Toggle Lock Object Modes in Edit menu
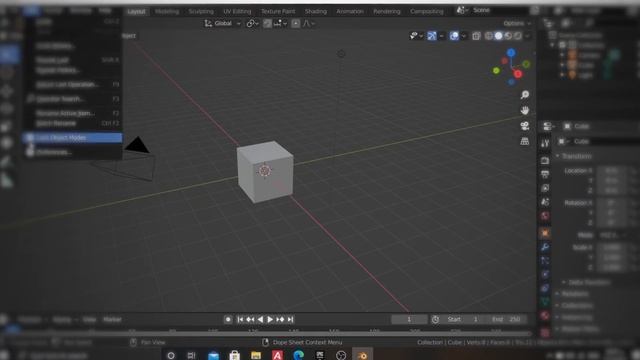The height and width of the screenshot is (360, 640). pos(73,138)
